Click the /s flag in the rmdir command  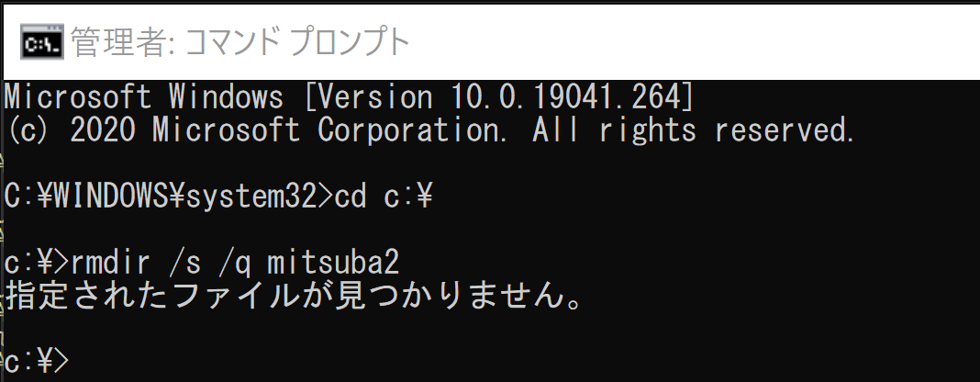[x=184, y=264]
